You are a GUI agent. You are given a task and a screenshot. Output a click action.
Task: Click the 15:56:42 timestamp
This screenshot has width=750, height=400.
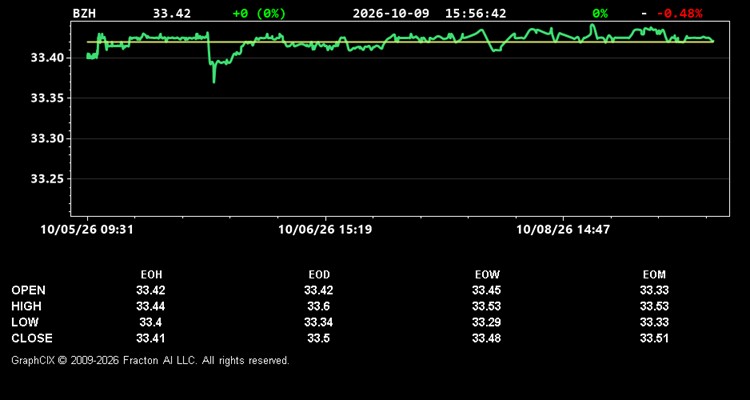click(475, 13)
